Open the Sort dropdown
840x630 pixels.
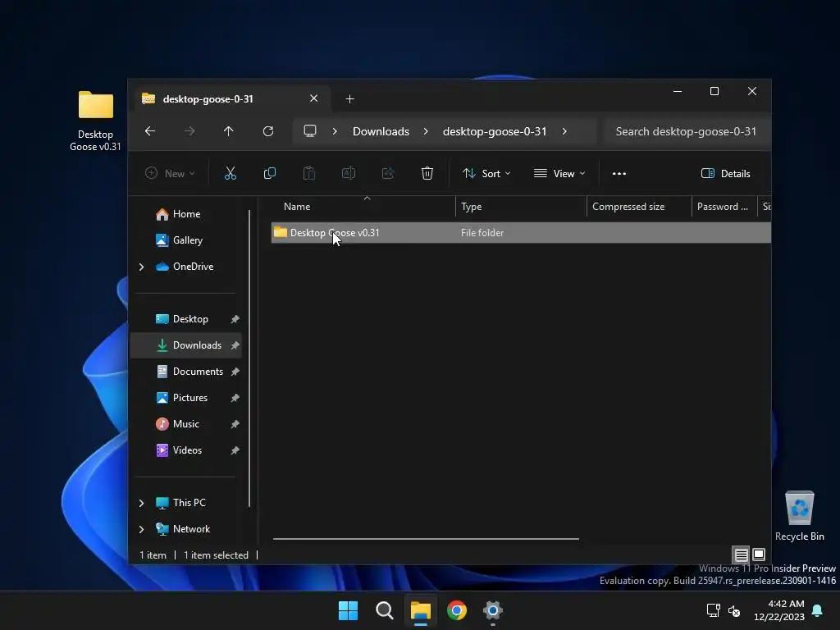pos(486,174)
